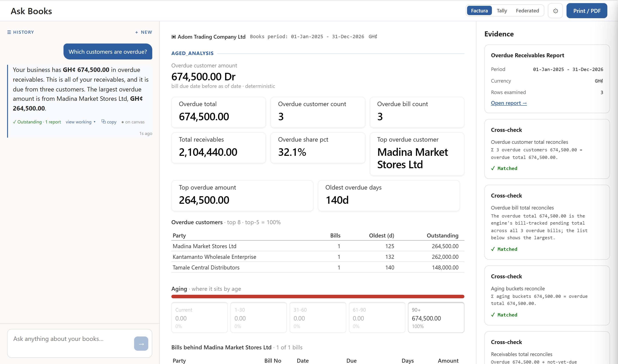Click the Outstanding column header
This screenshot has width=618, height=364.
coord(442,235)
